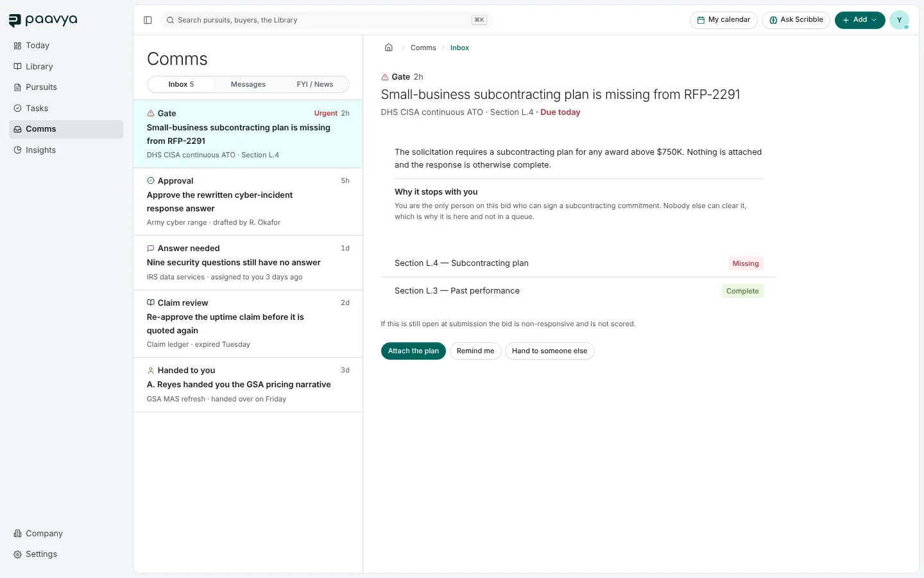Click the Answer needed chat icon
924x578 pixels.
[151, 248]
